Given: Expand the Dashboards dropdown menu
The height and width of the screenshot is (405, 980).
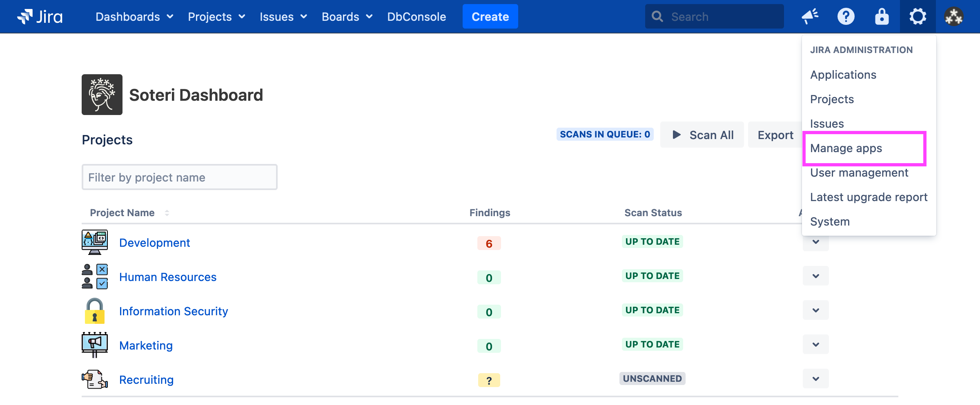Looking at the screenshot, I should coord(134,17).
